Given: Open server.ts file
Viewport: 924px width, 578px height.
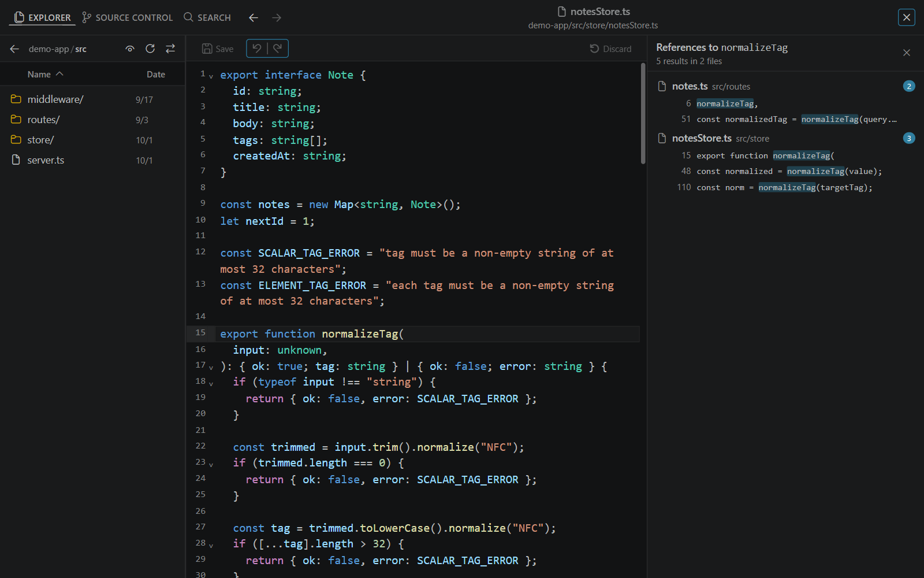Looking at the screenshot, I should 92,160.
